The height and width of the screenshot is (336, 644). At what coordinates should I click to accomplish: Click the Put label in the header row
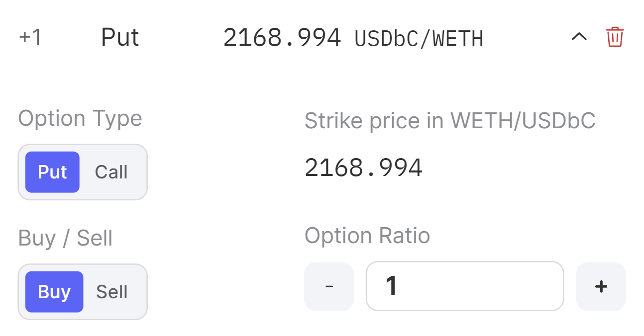[120, 37]
